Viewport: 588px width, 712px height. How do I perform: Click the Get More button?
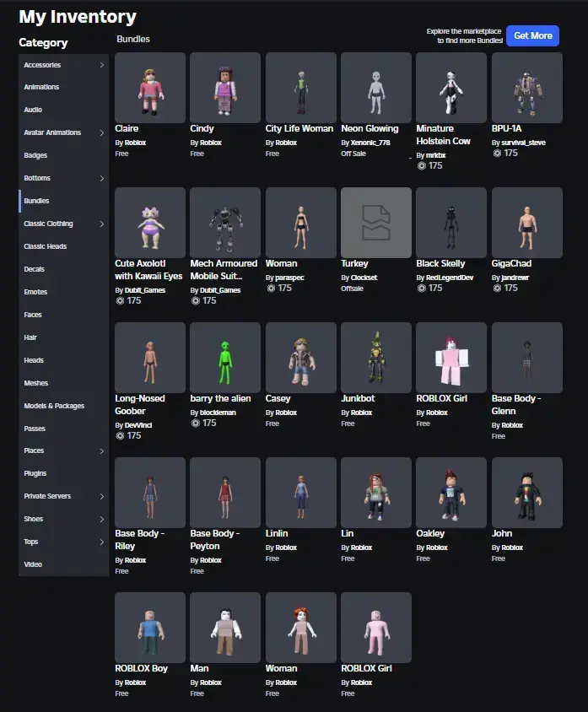(x=532, y=35)
